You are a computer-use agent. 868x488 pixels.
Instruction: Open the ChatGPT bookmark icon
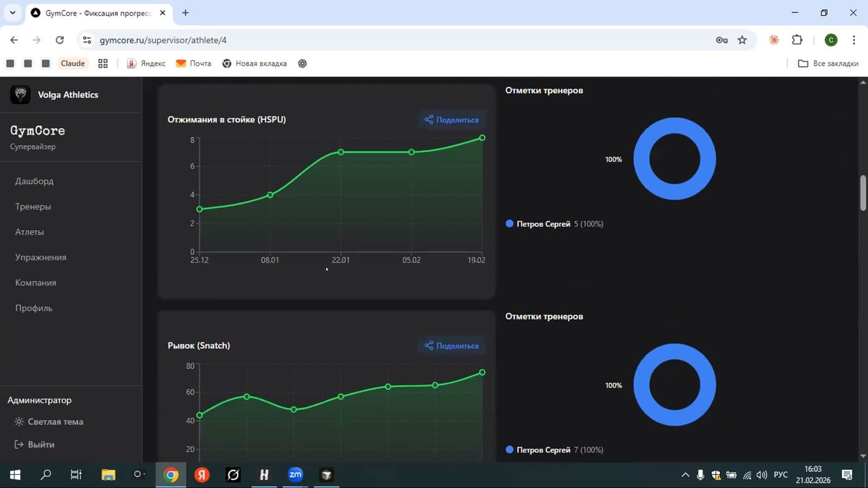pos(303,63)
